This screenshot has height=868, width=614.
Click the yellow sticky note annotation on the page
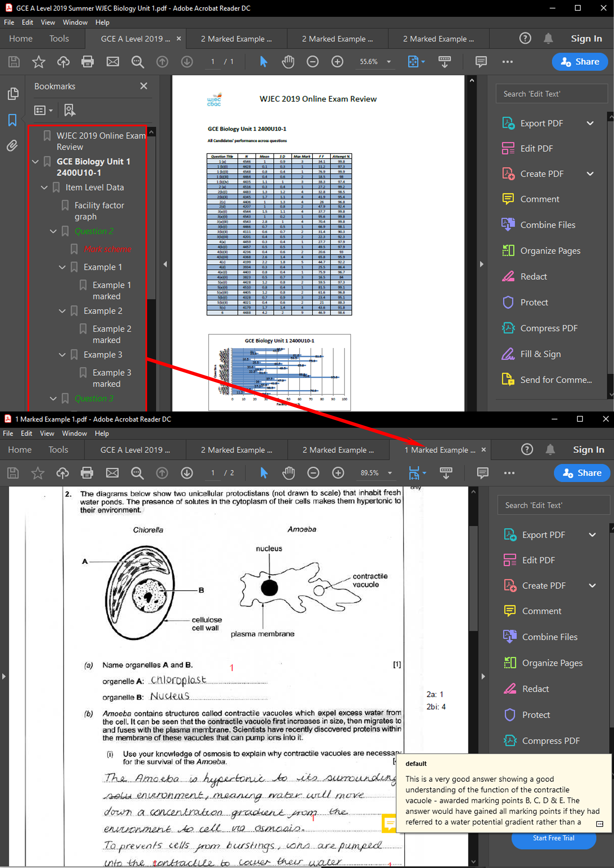[389, 823]
